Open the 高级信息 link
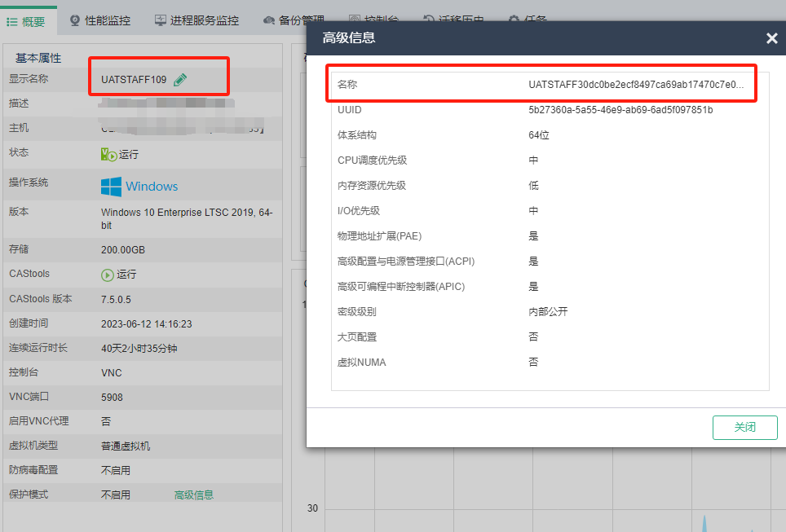Viewport: 786px width, 532px height. coord(194,495)
